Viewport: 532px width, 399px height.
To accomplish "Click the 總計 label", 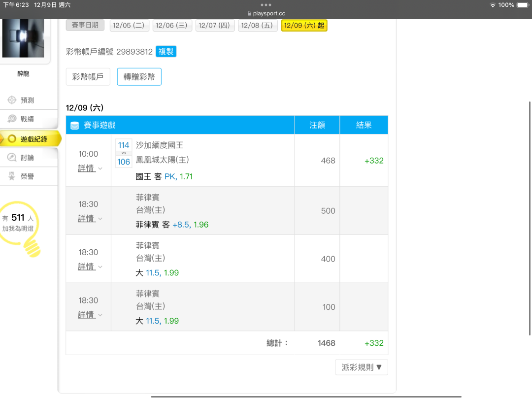I will pyautogui.click(x=277, y=343).
